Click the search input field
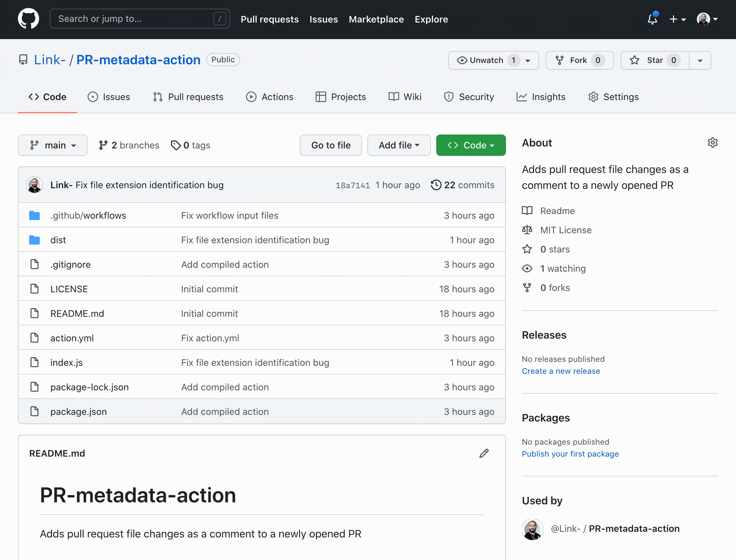 [133, 19]
